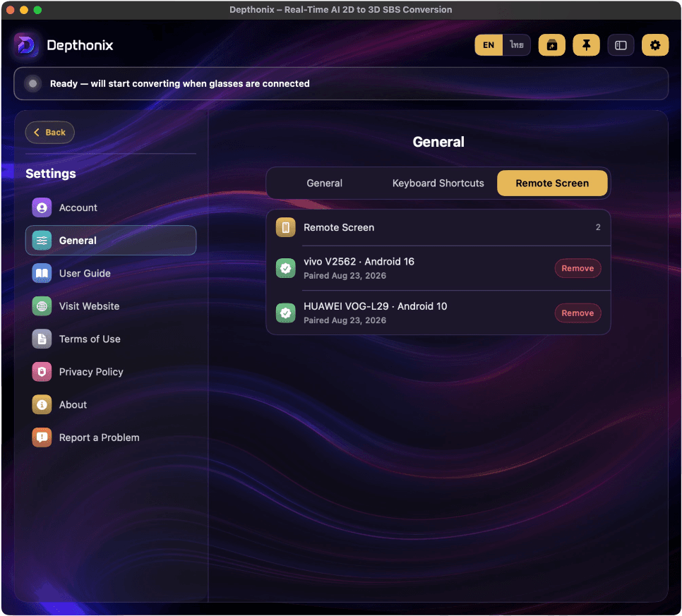Click the General page title

pyautogui.click(x=438, y=142)
